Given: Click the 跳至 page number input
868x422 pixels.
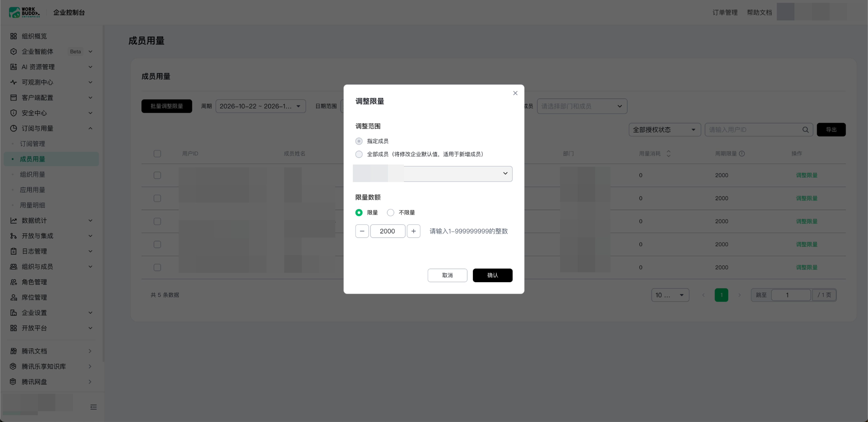Looking at the screenshot, I should point(791,295).
